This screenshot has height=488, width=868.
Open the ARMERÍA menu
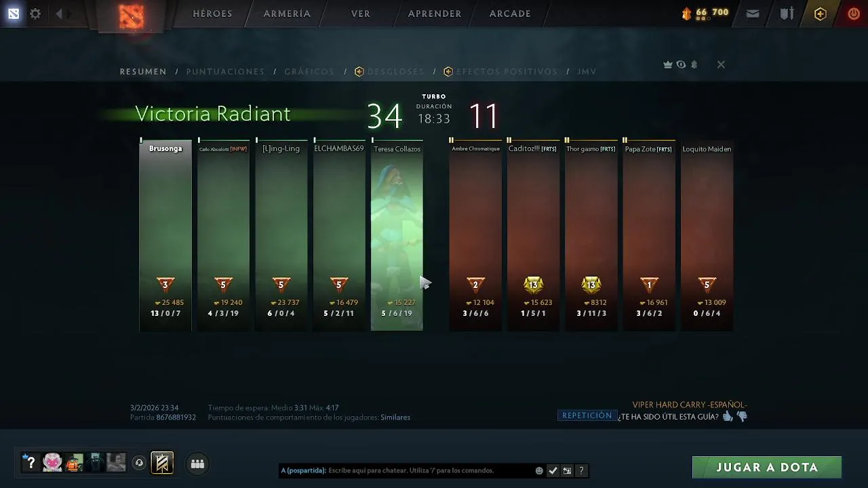coord(287,14)
